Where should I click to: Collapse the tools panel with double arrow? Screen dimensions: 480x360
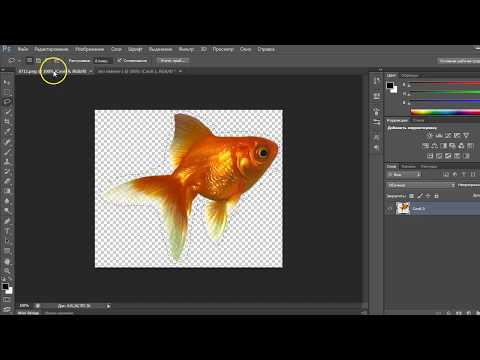[x=3, y=70]
